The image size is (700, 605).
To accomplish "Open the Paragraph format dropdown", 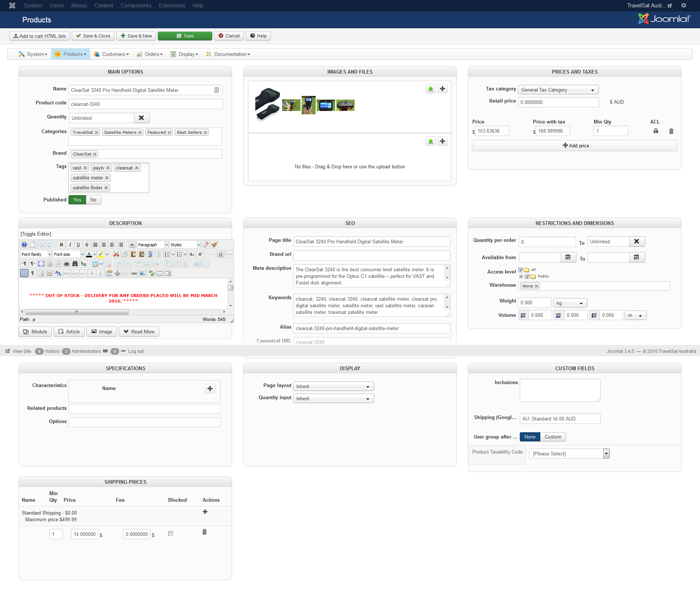I will 153,245.
